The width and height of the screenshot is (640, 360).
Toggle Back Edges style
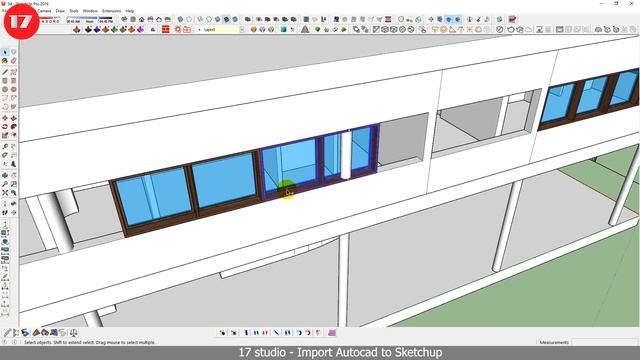click(189, 19)
